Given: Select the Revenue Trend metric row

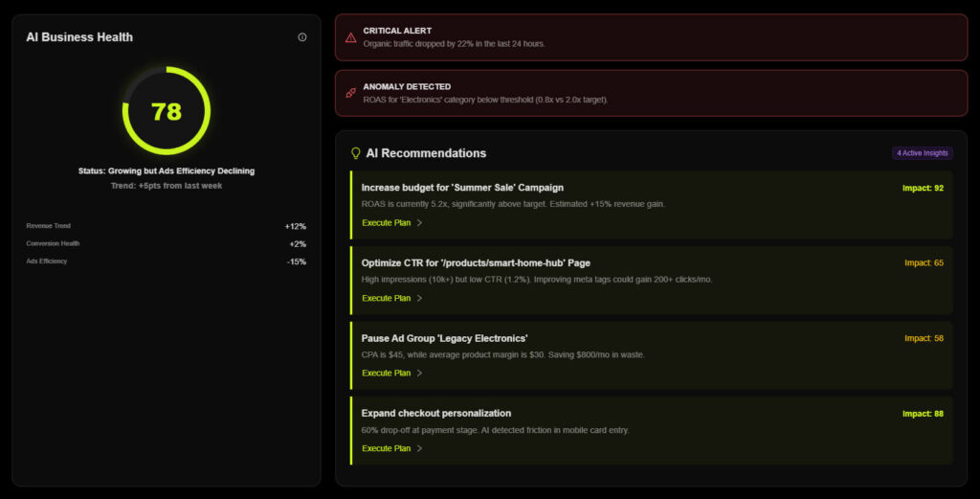Looking at the screenshot, I should (x=167, y=226).
